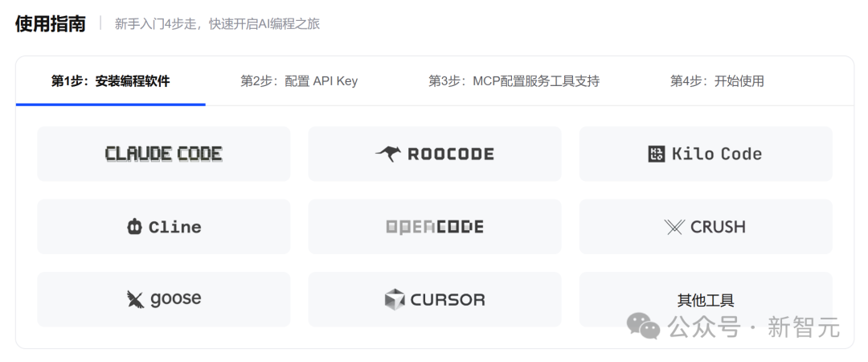Pick the CURSOR wordmark text

pos(448,300)
